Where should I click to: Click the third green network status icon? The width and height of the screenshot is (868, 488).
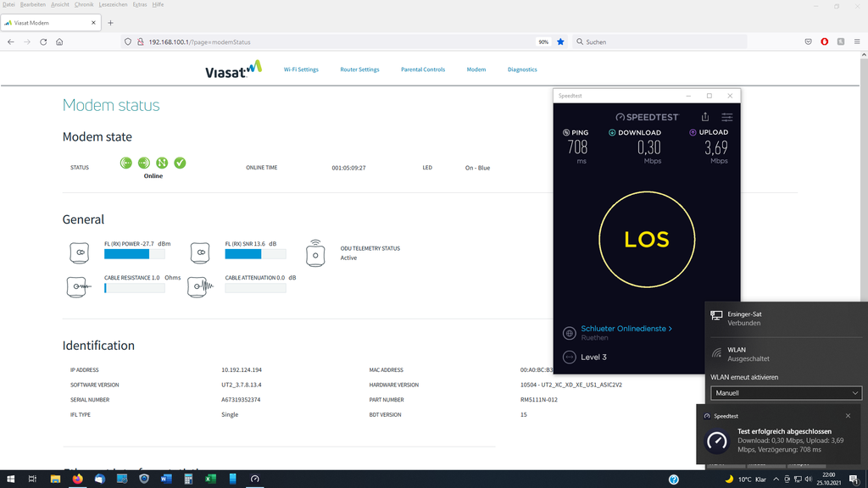click(x=162, y=163)
